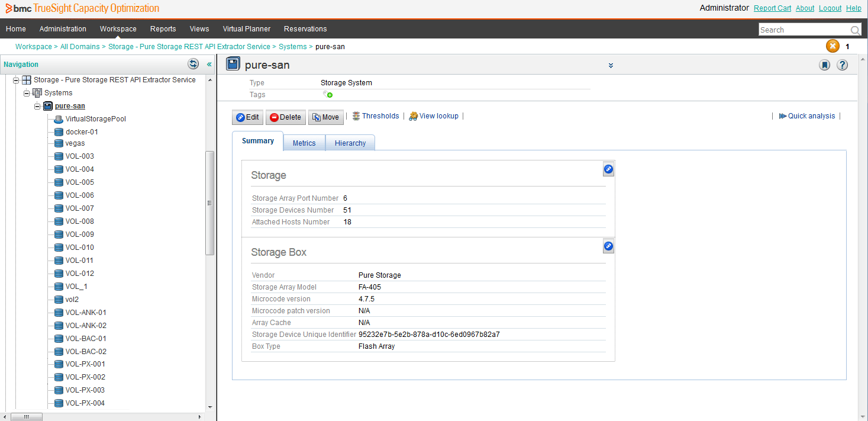
Task: Open the Reports menu
Action: click(163, 29)
